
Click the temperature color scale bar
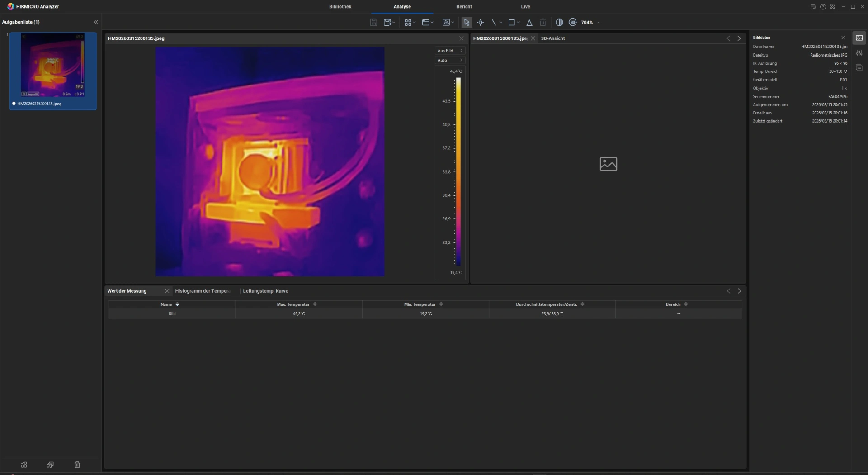point(458,171)
